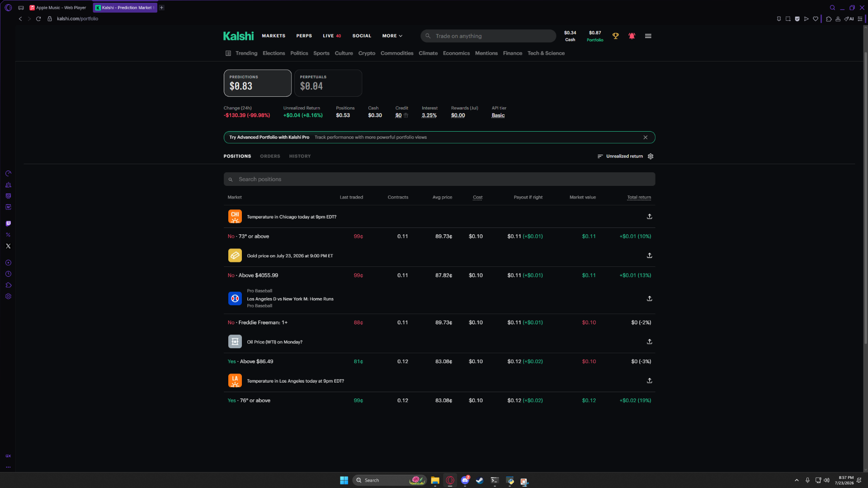This screenshot has height=488, width=868.
Task: Go back in browser history
Action: (x=20, y=19)
